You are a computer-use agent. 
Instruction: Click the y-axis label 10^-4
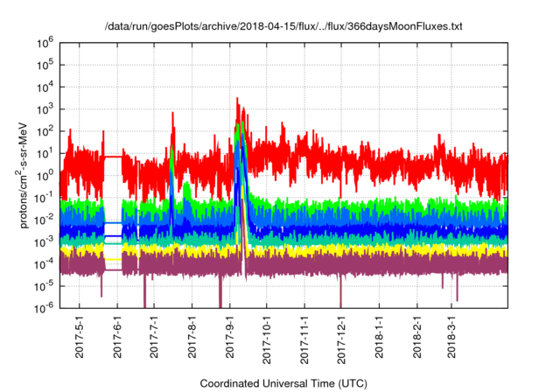tap(45, 265)
